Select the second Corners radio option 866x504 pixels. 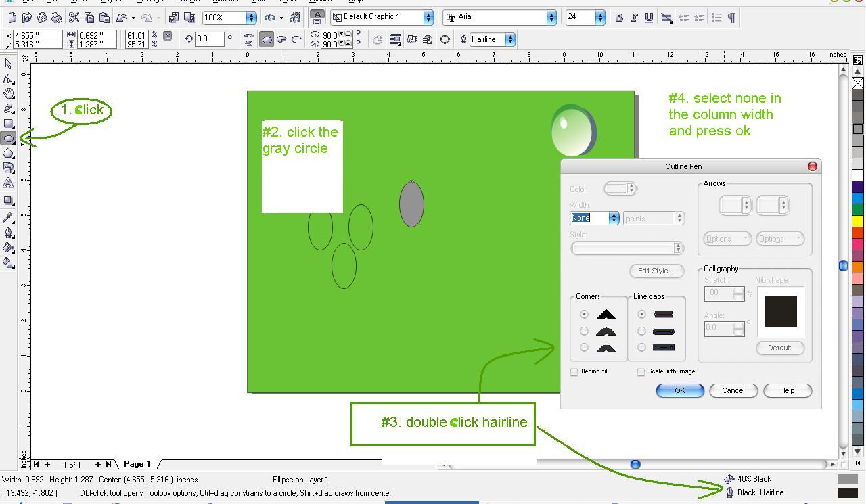(584, 331)
